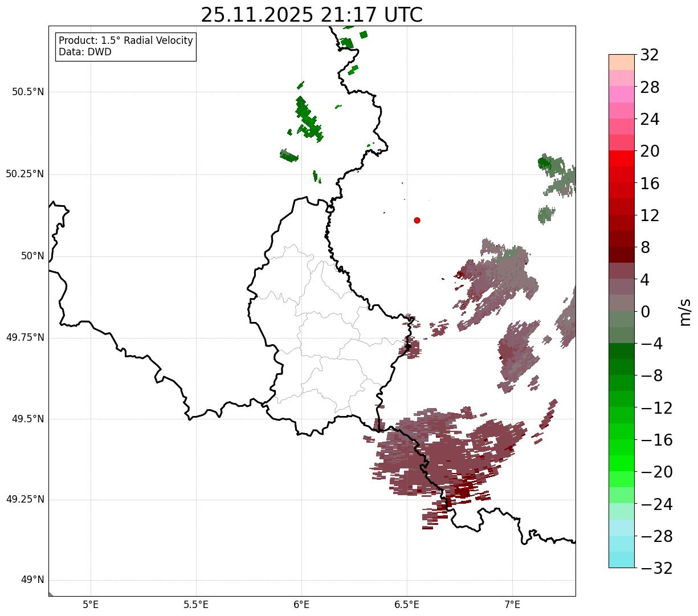This screenshot has height=616, width=698.
Task: Click the colorbar tick label 24
Action: [x=650, y=119]
